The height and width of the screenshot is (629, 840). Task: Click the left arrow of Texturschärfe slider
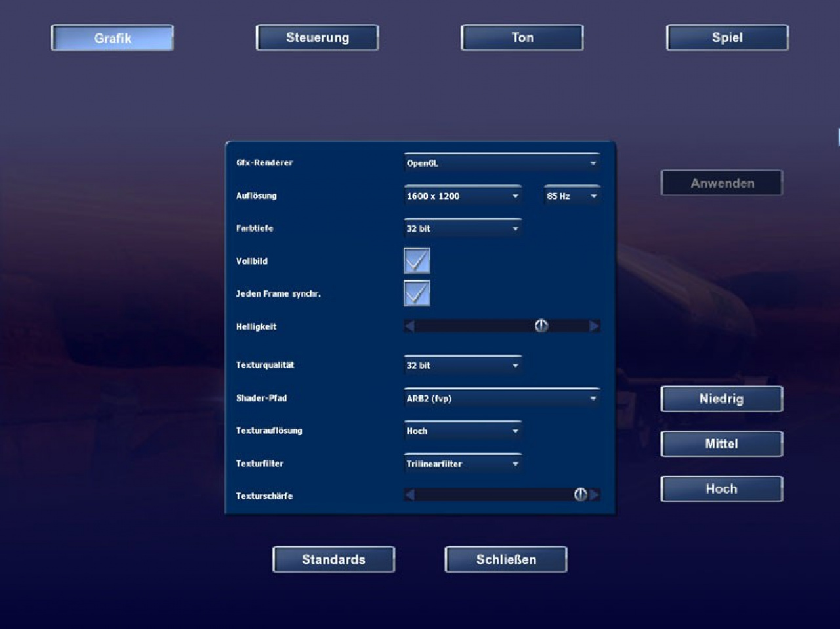pos(409,495)
